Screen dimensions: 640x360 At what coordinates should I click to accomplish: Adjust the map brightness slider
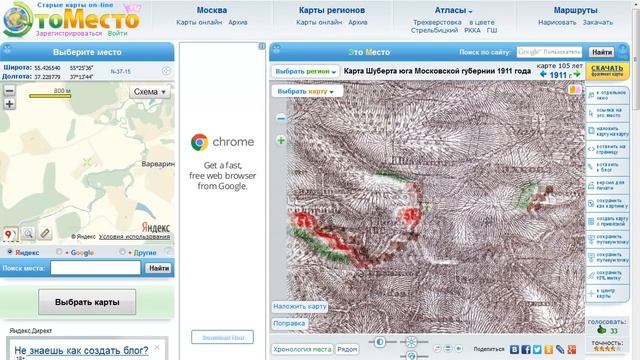[411, 342]
